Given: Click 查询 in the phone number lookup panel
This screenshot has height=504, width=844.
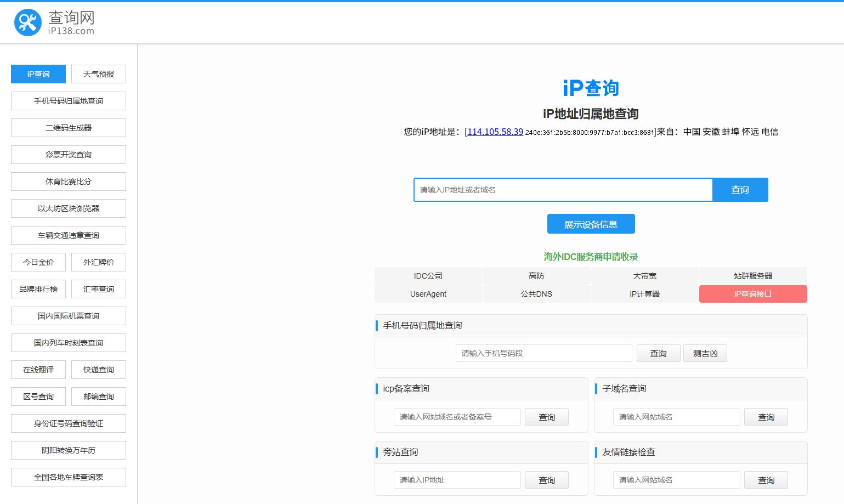Looking at the screenshot, I should point(659,353).
